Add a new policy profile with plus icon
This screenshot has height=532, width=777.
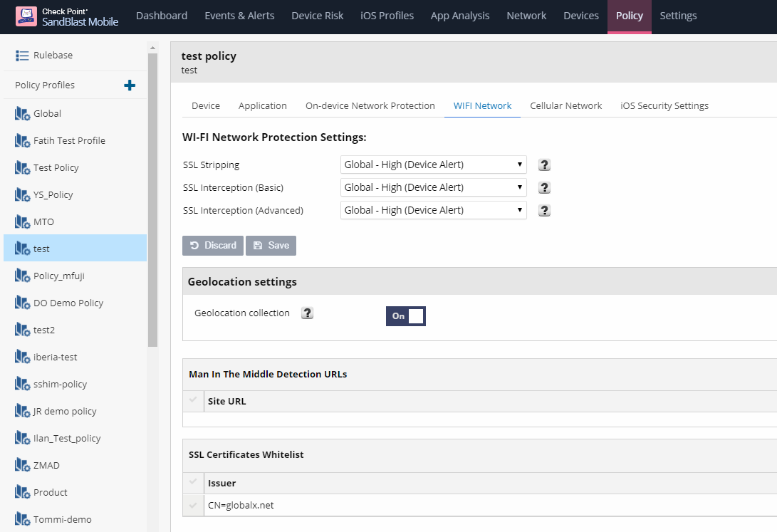tap(130, 85)
